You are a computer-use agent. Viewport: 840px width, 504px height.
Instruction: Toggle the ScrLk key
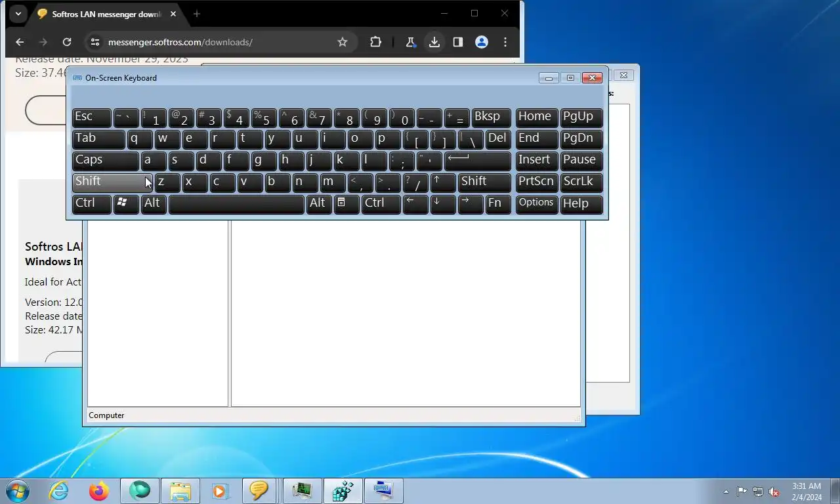point(581,182)
